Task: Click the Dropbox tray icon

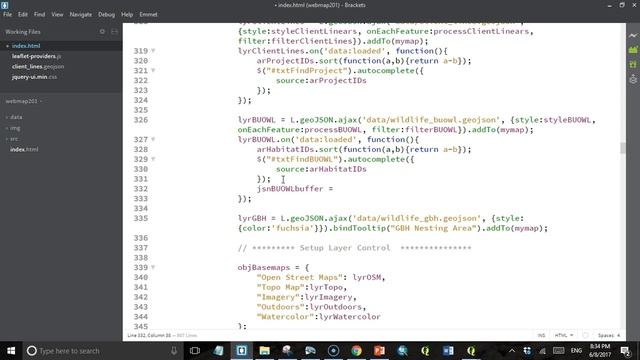Action: click(x=527, y=351)
